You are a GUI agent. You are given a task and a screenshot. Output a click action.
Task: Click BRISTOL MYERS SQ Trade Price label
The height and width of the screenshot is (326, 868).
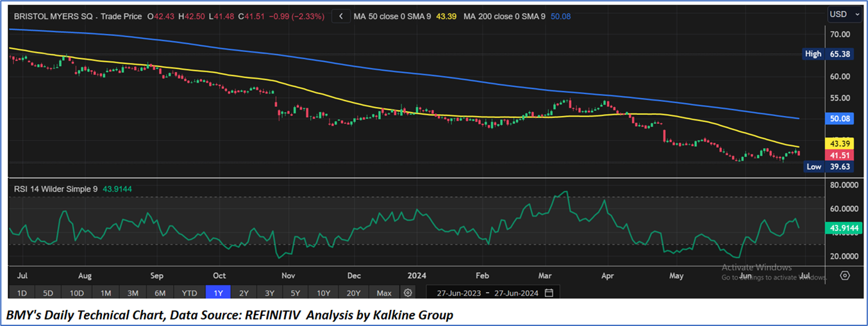point(78,15)
